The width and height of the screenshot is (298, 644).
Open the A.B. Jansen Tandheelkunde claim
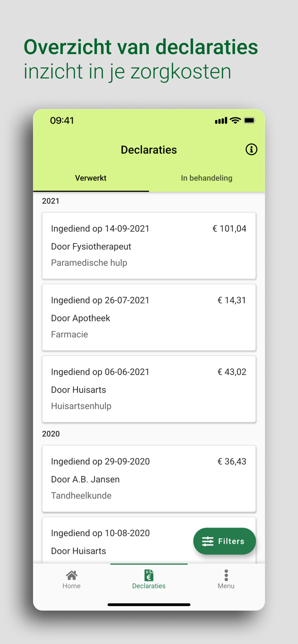click(149, 478)
